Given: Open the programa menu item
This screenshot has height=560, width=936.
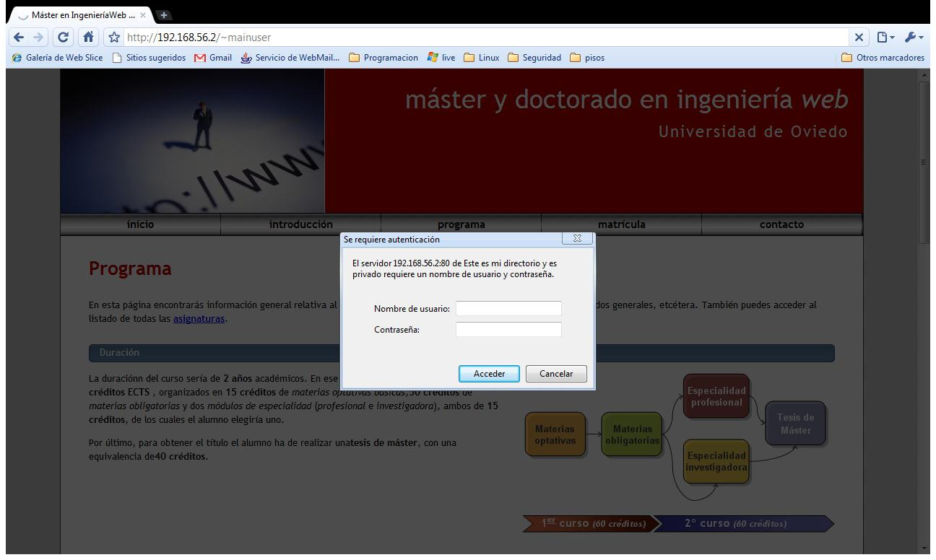Looking at the screenshot, I should coord(461,224).
